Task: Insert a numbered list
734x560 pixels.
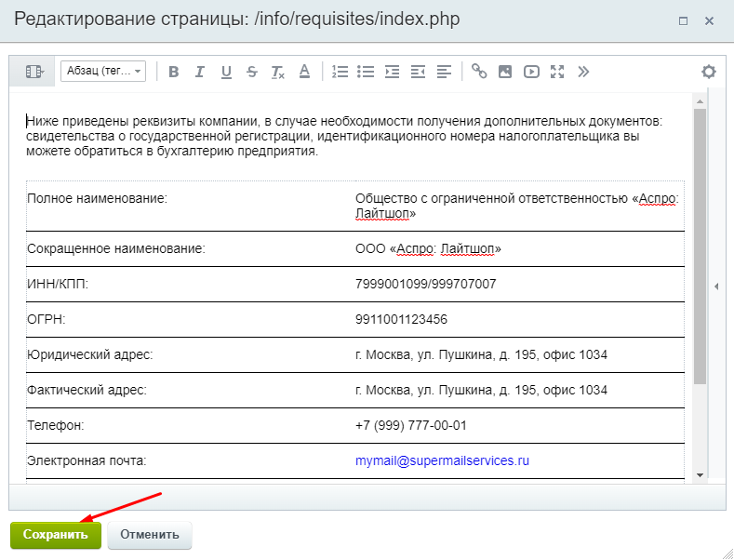Action: click(x=340, y=72)
